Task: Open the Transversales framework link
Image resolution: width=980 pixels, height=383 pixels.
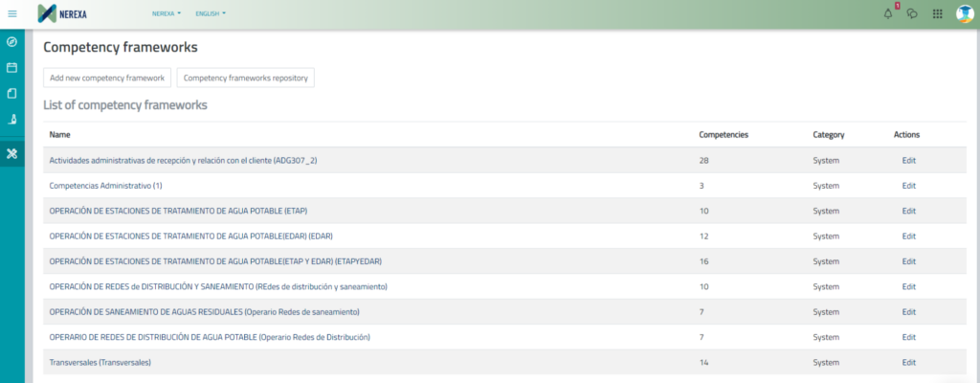Action: 100,362
